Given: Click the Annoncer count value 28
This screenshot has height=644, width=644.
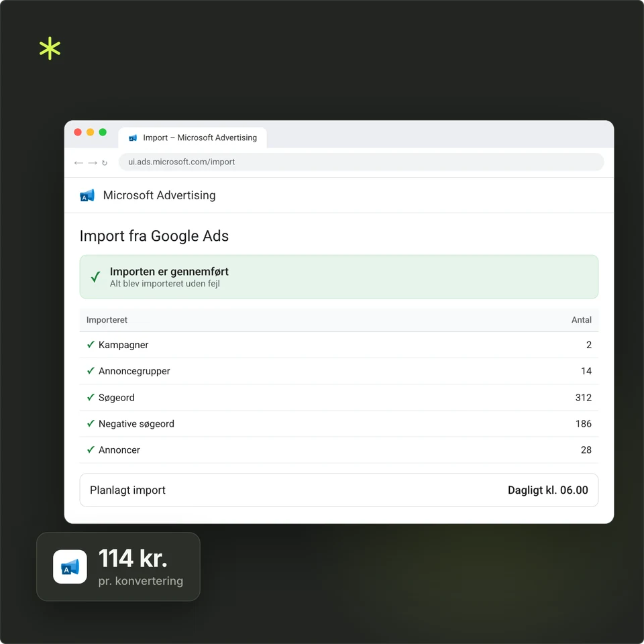Looking at the screenshot, I should click(x=586, y=449).
